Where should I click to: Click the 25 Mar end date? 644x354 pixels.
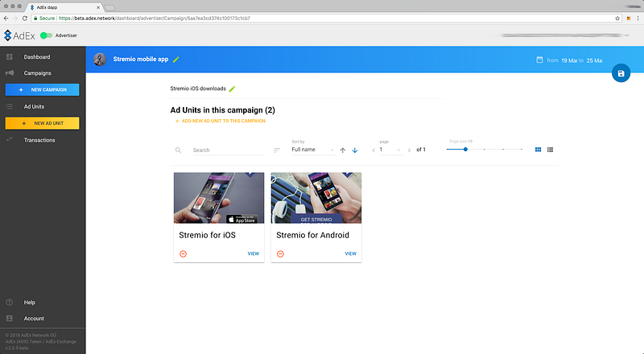[x=594, y=60]
